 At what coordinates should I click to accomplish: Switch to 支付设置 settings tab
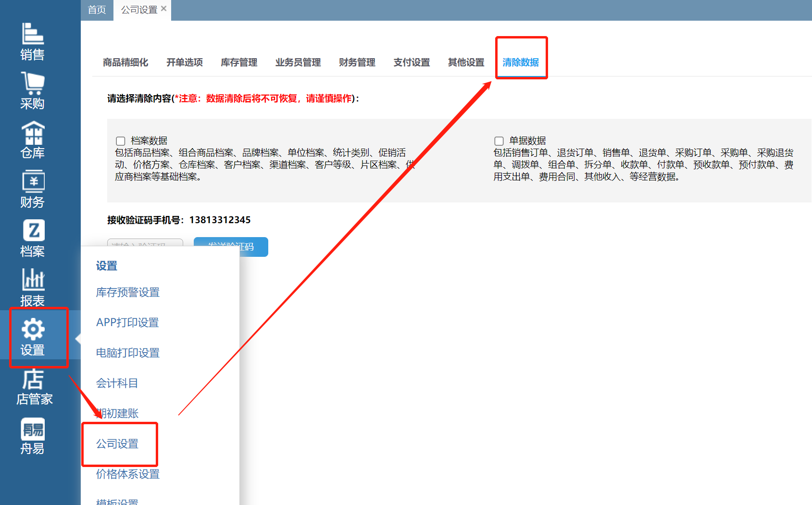[412, 63]
